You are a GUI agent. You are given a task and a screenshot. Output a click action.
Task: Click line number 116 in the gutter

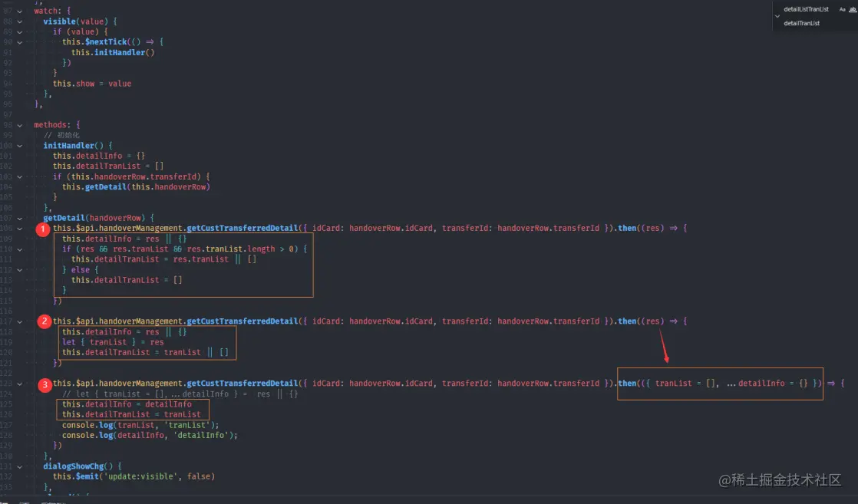(x=6, y=311)
